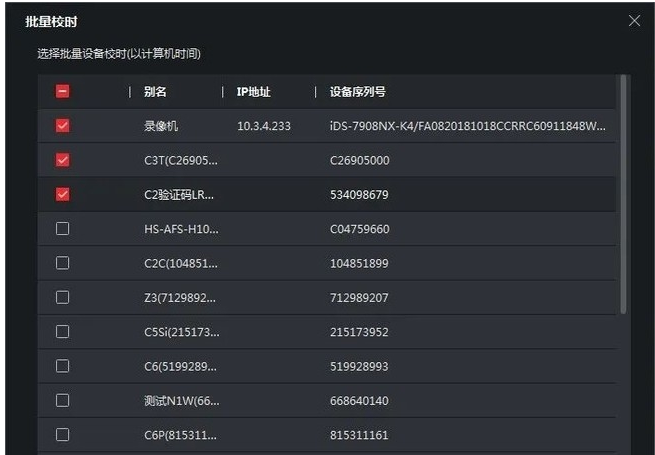
Task: Check the C2C(104851 device checkbox
Action: click(x=63, y=263)
